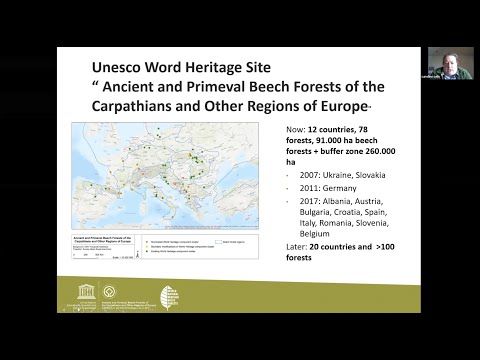Click the UNESCO temple logo
480x360 pixels.
[86, 292]
